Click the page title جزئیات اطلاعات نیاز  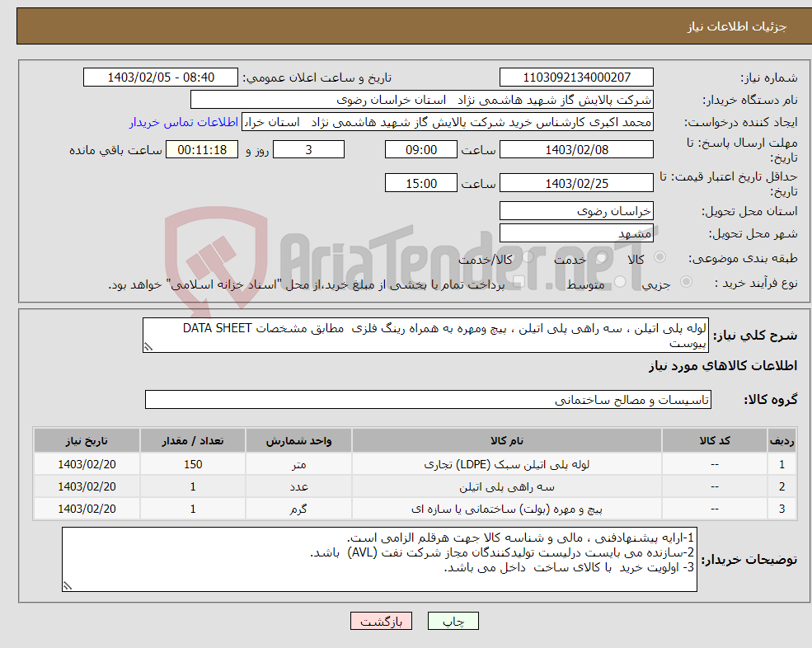(x=736, y=26)
